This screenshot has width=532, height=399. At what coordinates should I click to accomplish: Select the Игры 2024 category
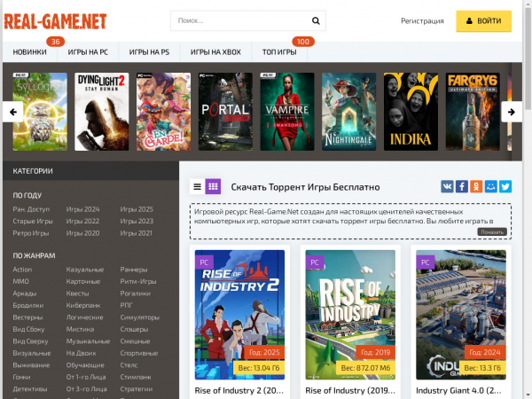(x=82, y=209)
